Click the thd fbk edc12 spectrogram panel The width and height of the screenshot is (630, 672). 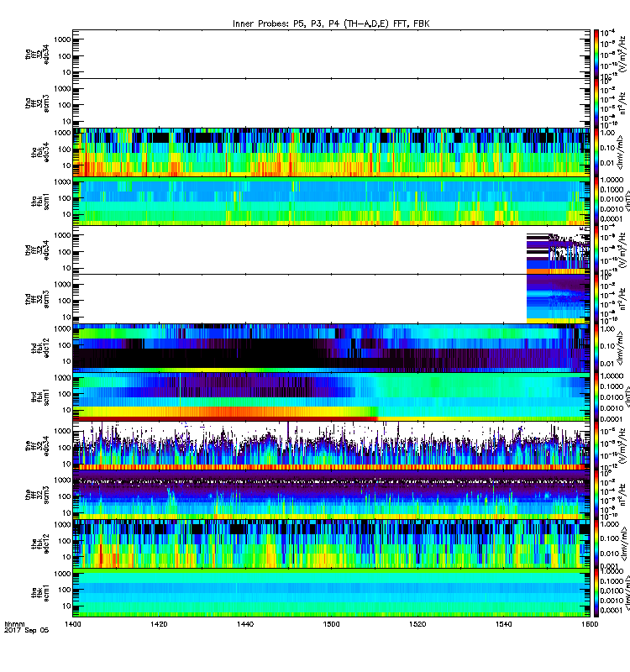click(331, 348)
